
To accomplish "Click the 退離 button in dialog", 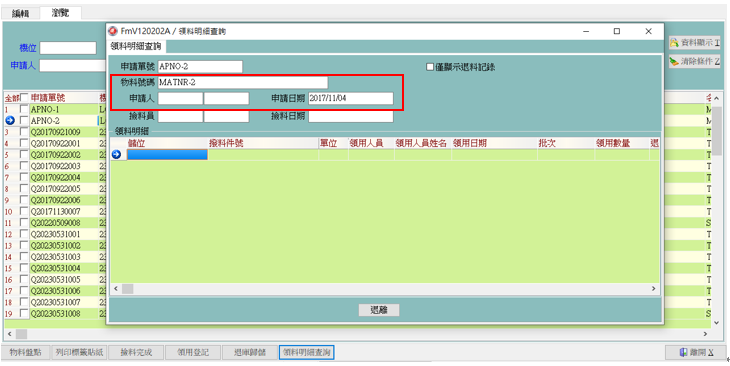I will coord(379,310).
